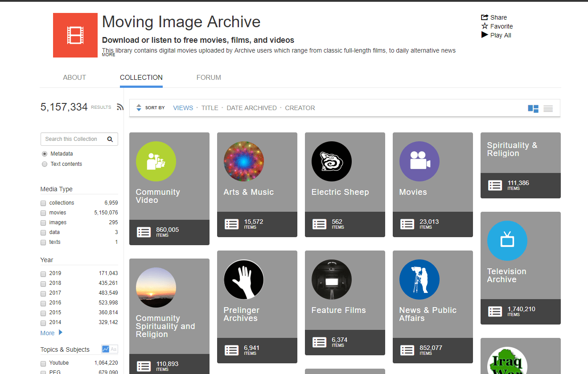Open the ABOUT tab
The image size is (588, 374).
(74, 77)
